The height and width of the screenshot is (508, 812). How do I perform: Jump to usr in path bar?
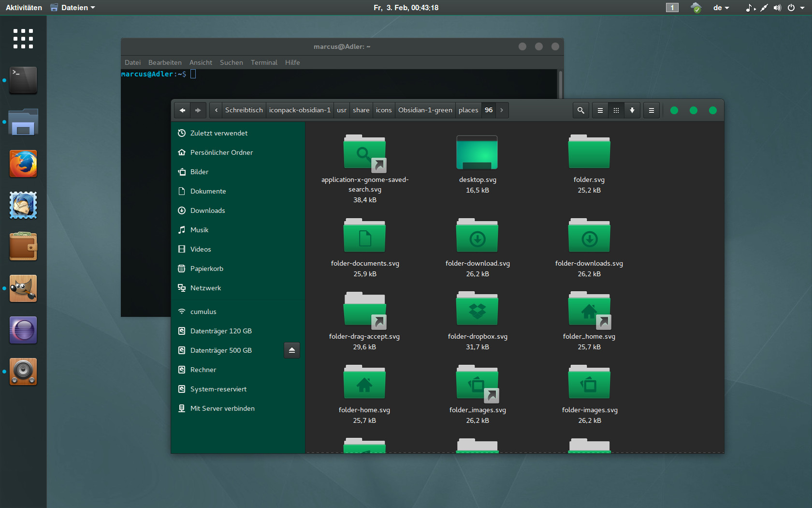342,110
